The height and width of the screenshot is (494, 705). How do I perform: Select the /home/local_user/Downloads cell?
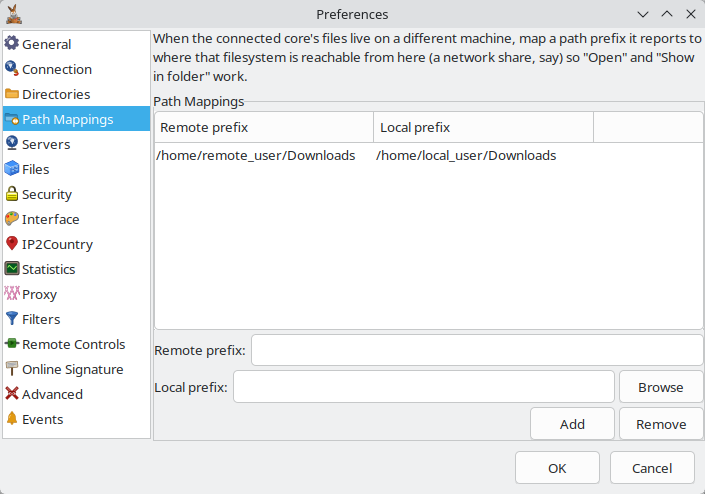[x=466, y=156]
